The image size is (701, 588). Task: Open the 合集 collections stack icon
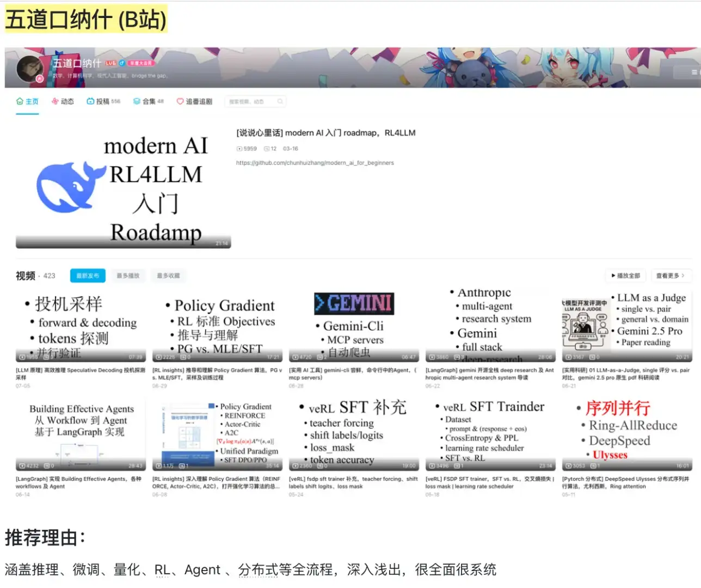coord(136,101)
